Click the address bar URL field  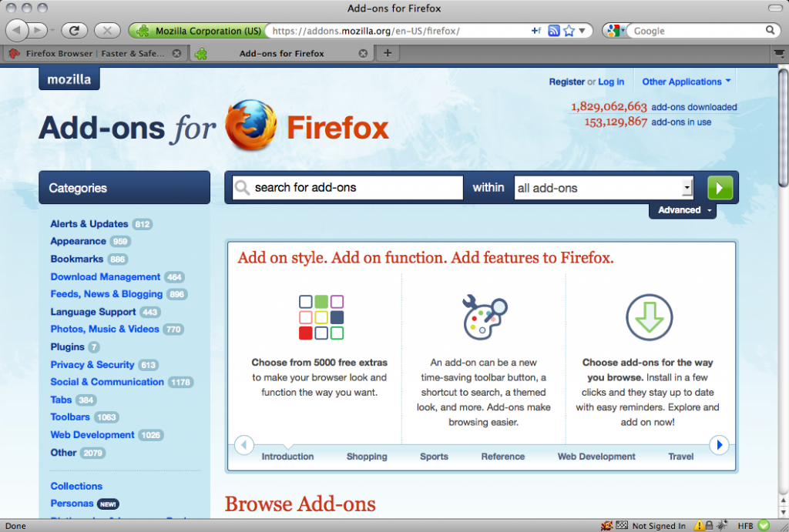point(398,31)
